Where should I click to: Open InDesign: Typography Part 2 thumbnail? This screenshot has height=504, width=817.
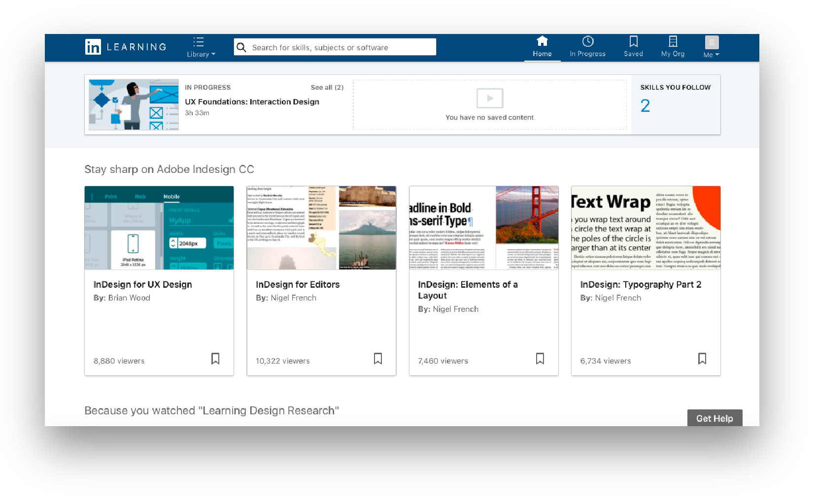(x=646, y=228)
